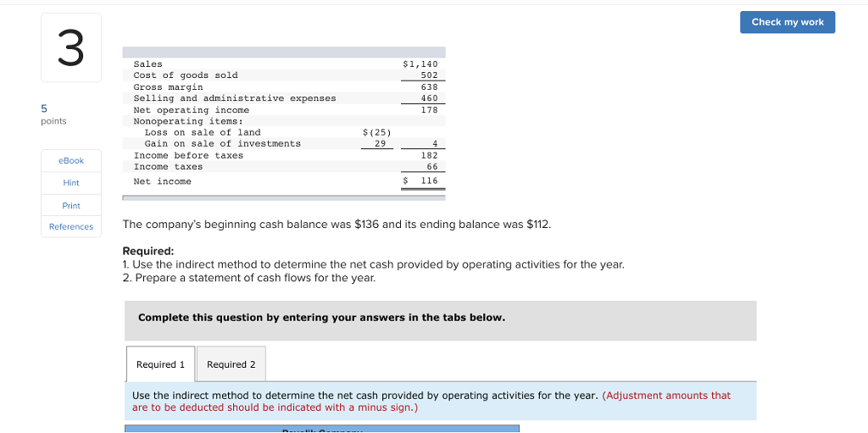Click Loss on sale of land row
Viewport: 868px width, 433px height.
pyautogui.click(x=283, y=132)
